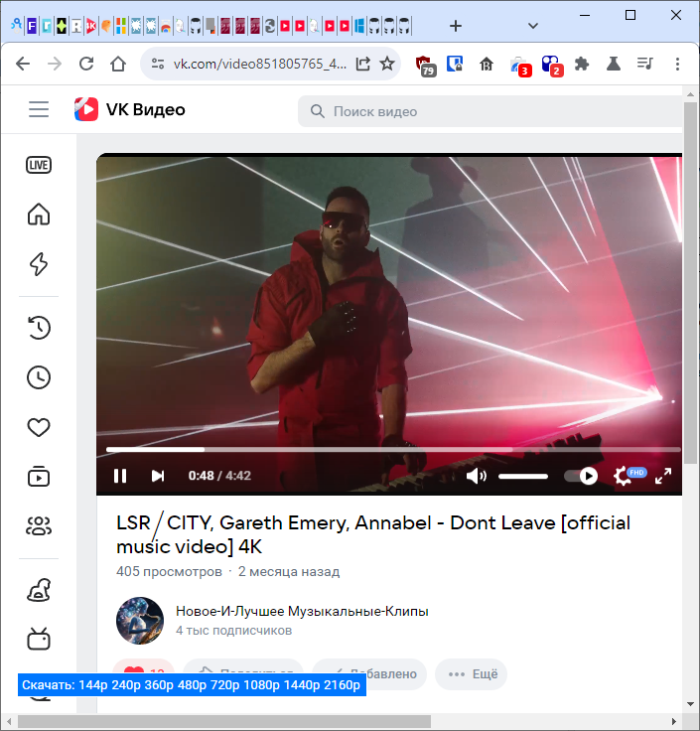Share this page from the address bar
Screen dimensions: 700x731
pyautogui.click(x=362, y=64)
